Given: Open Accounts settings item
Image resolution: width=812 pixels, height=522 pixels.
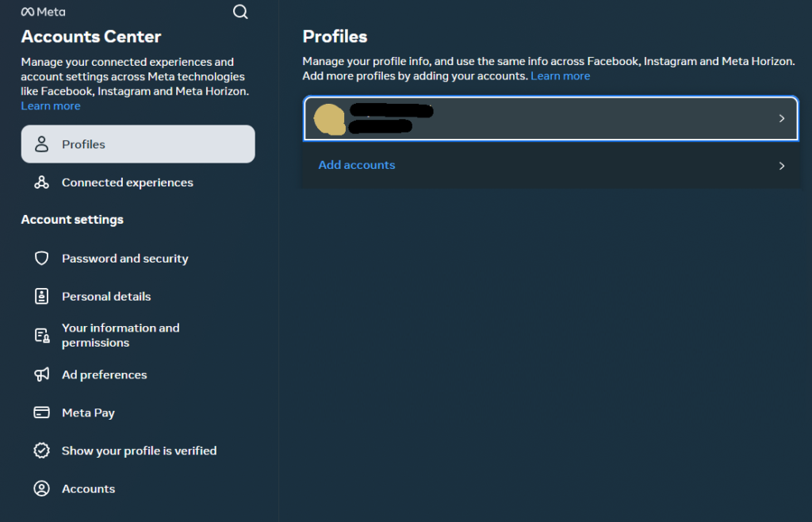Looking at the screenshot, I should (138, 489).
